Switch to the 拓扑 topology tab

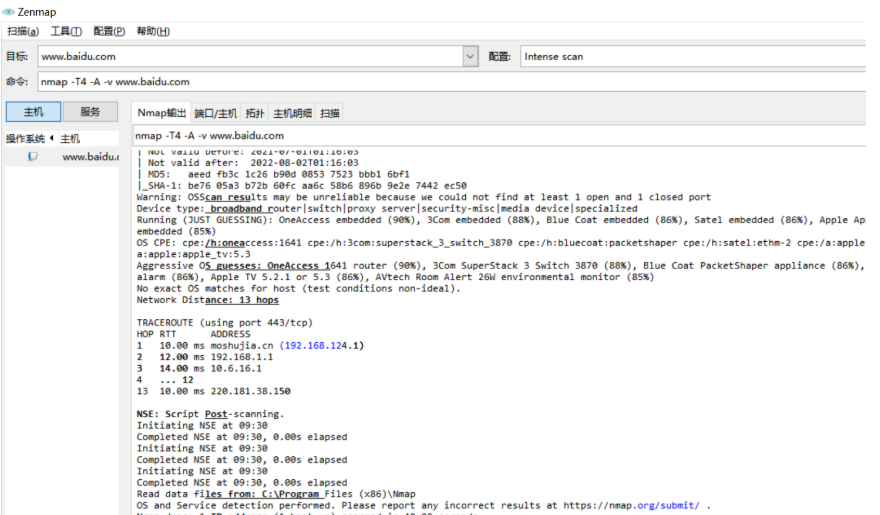pos(255,113)
